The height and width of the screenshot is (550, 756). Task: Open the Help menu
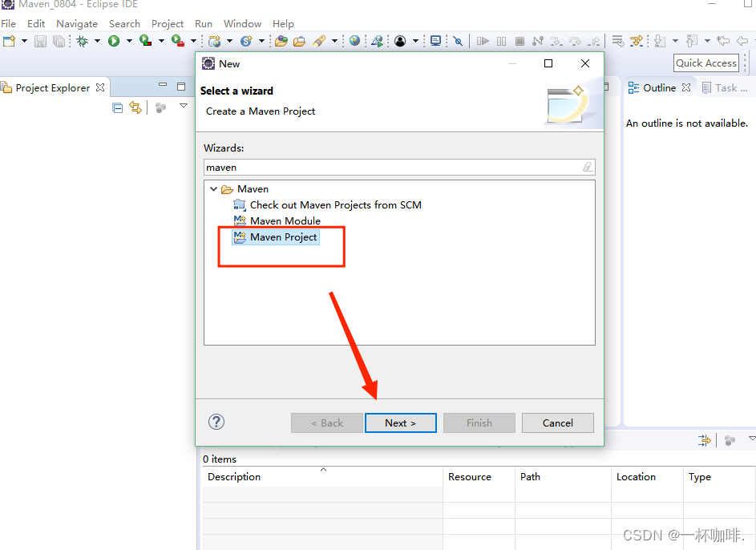tap(283, 23)
